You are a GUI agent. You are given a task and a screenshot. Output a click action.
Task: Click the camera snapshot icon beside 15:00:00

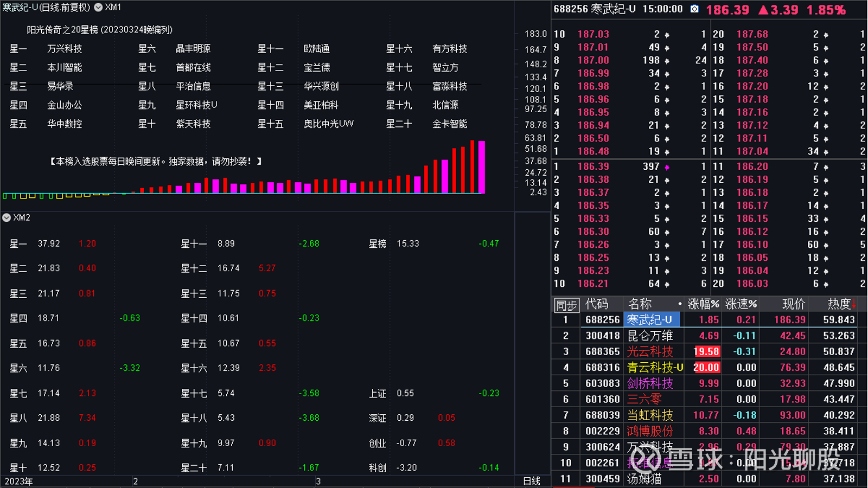click(x=694, y=9)
